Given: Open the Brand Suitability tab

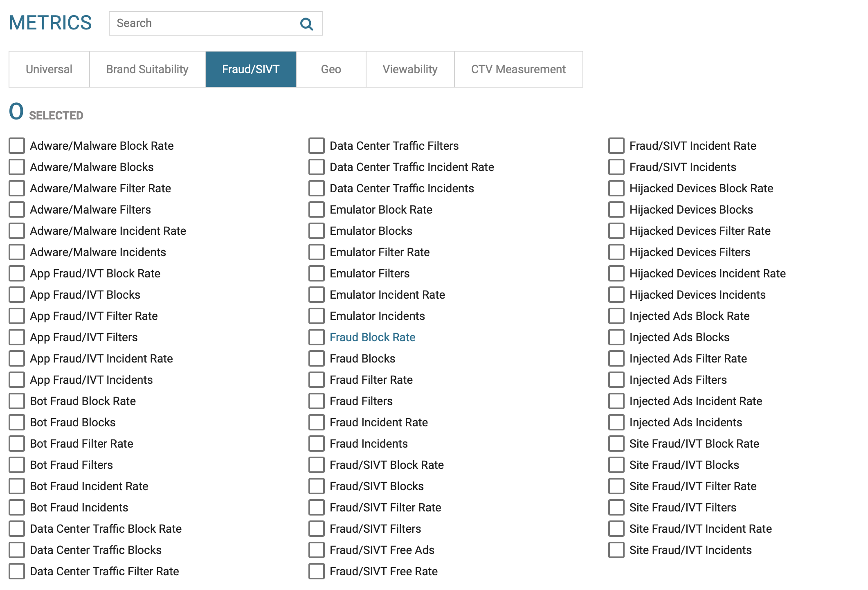Looking at the screenshot, I should pos(147,69).
